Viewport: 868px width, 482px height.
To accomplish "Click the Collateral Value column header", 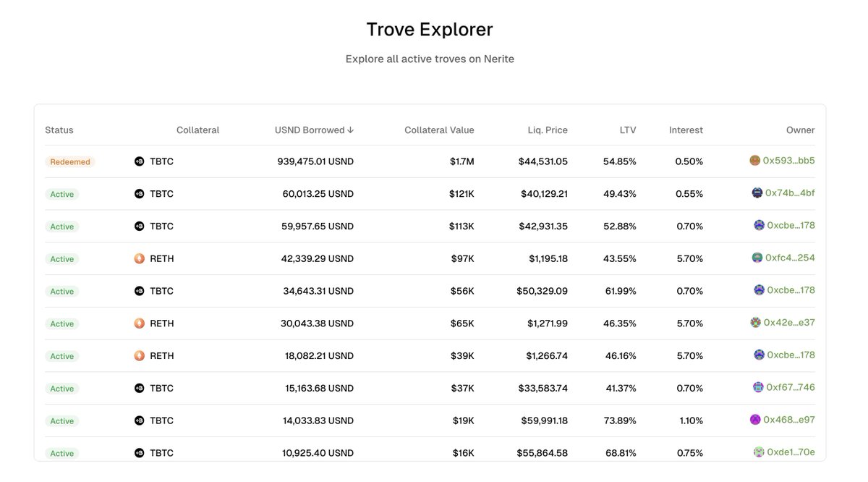I will click(439, 130).
